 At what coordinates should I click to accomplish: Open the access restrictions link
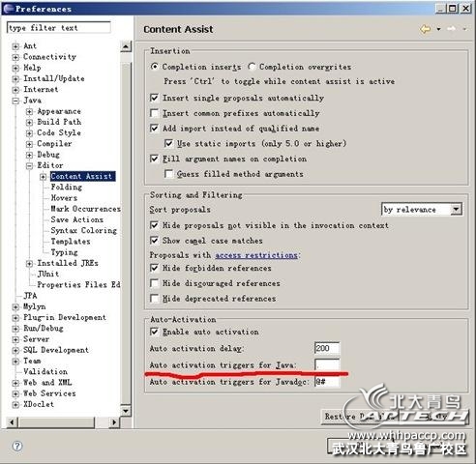click(x=256, y=255)
